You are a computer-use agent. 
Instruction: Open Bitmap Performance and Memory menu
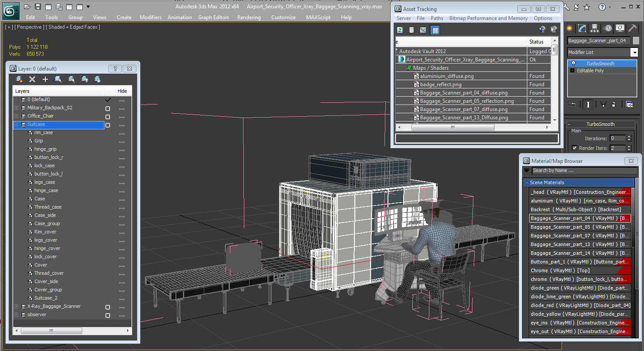point(488,18)
